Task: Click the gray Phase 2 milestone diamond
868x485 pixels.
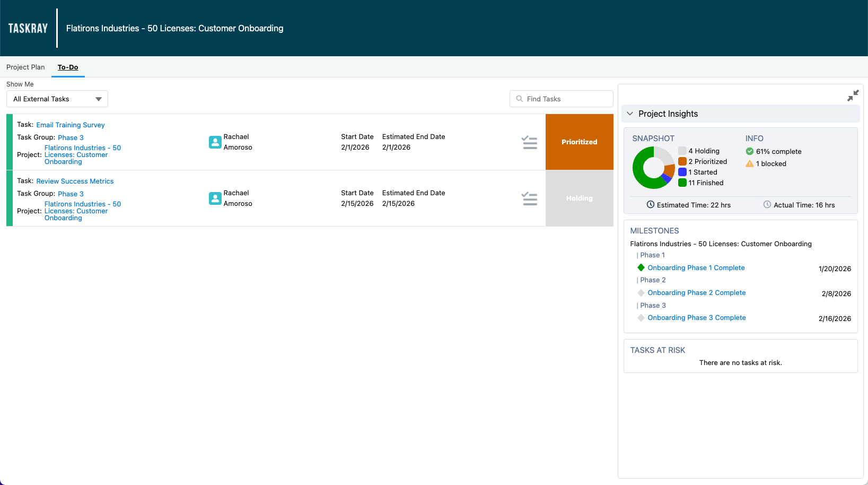Action: (641, 292)
